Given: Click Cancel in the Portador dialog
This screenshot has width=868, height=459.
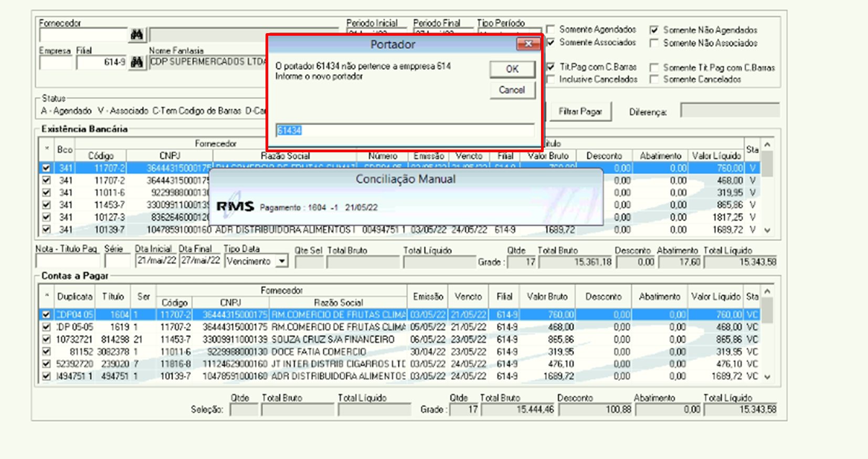Looking at the screenshot, I should 512,90.
